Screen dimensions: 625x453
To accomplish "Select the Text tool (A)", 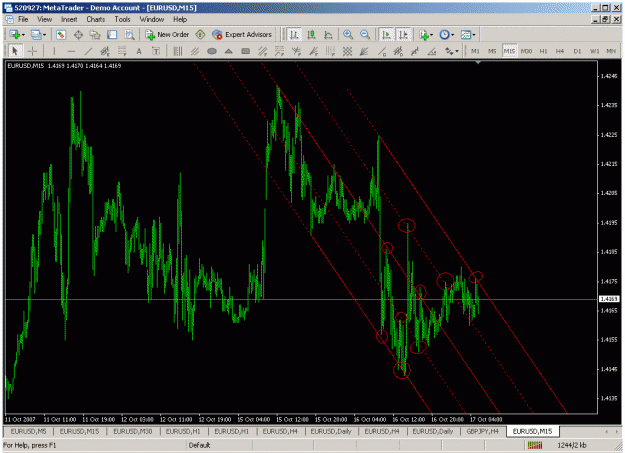I will (x=139, y=51).
